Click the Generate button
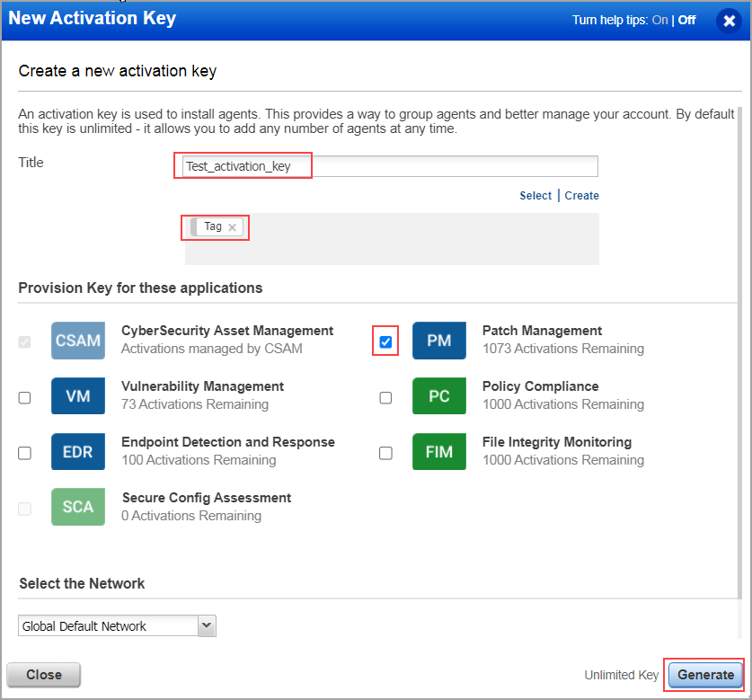 (x=705, y=675)
